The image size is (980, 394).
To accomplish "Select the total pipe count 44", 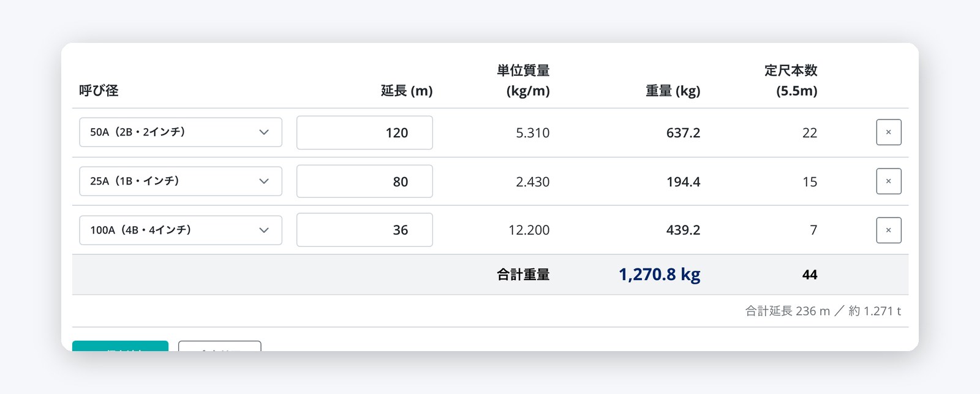I will tap(810, 275).
